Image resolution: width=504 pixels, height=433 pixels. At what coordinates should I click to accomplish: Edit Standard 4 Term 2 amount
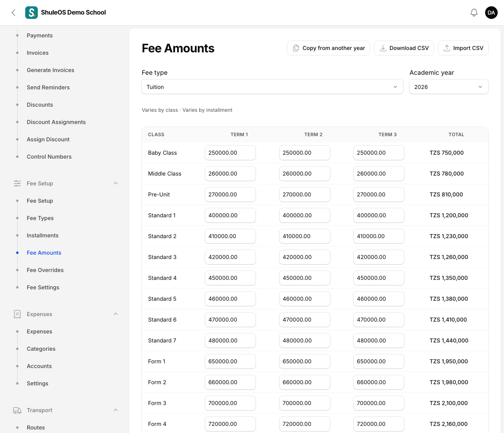pyautogui.click(x=304, y=278)
